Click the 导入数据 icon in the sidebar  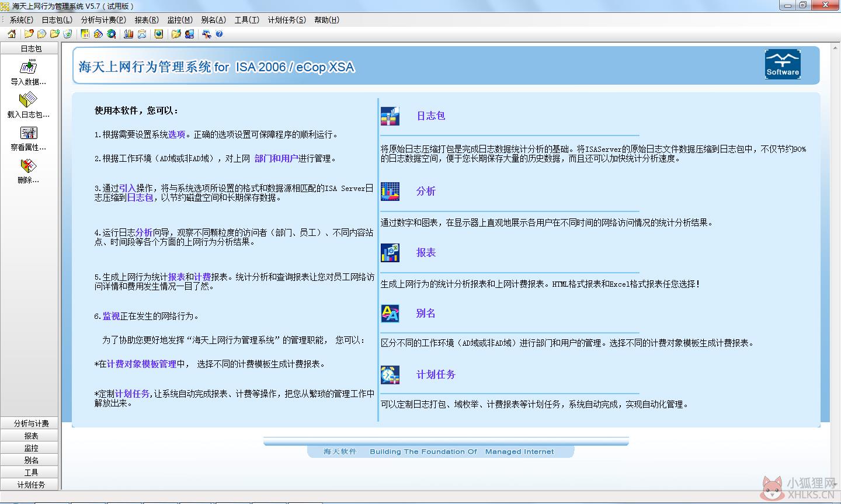point(29,67)
